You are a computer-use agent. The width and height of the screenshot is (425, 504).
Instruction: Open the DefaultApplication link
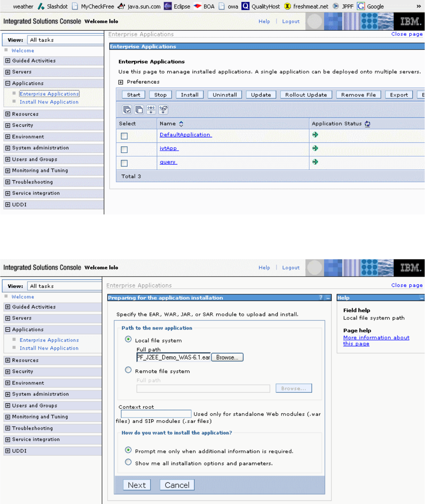click(x=186, y=135)
